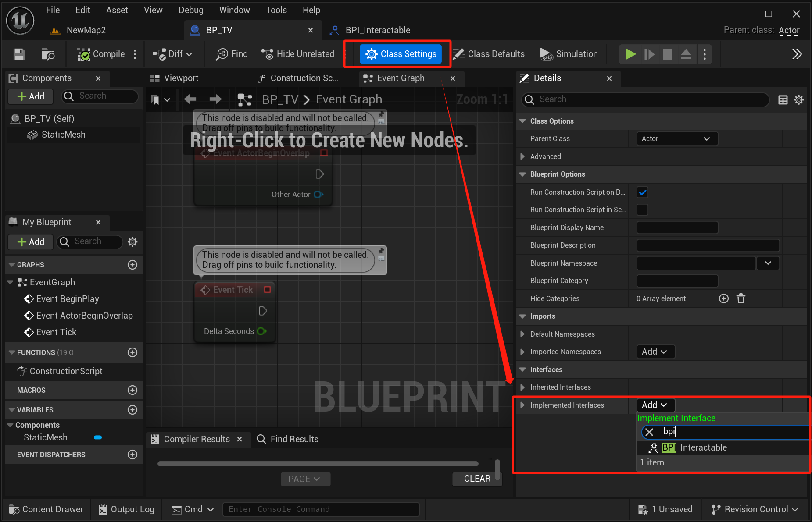Compile the BP_TV blueprint
812x522 pixels.
[x=101, y=54]
